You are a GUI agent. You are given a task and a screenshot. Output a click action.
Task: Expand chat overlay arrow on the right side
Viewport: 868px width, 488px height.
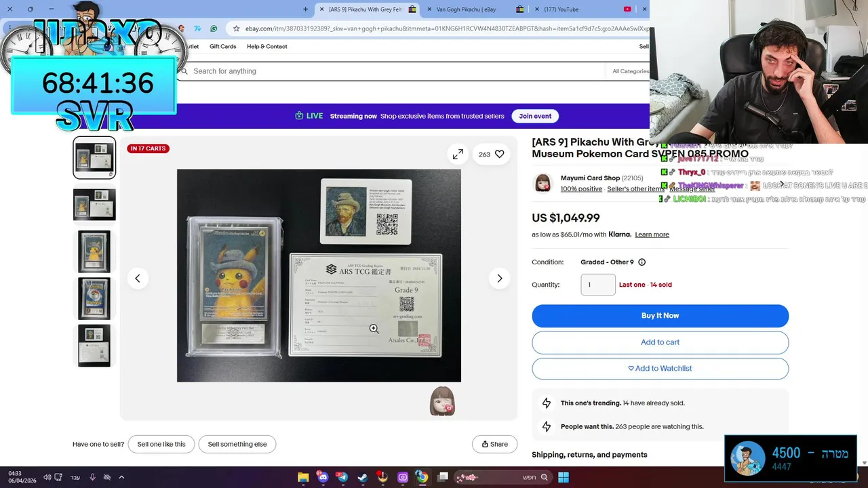click(x=782, y=184)
